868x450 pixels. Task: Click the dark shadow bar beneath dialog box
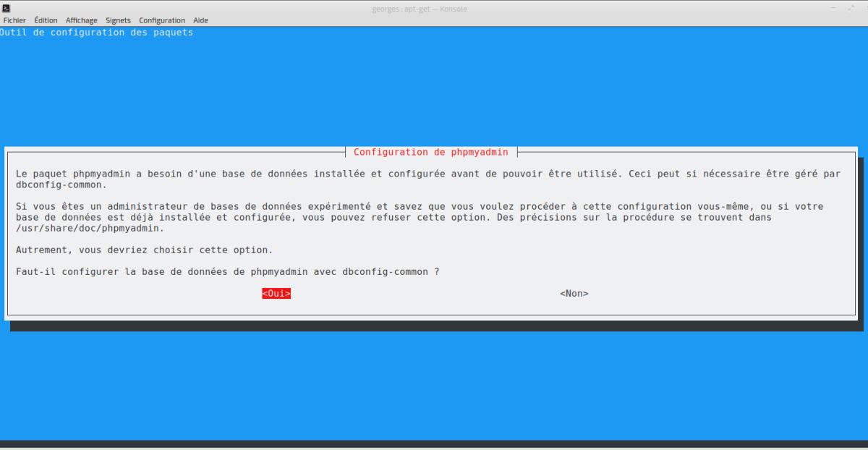point(434,326)
